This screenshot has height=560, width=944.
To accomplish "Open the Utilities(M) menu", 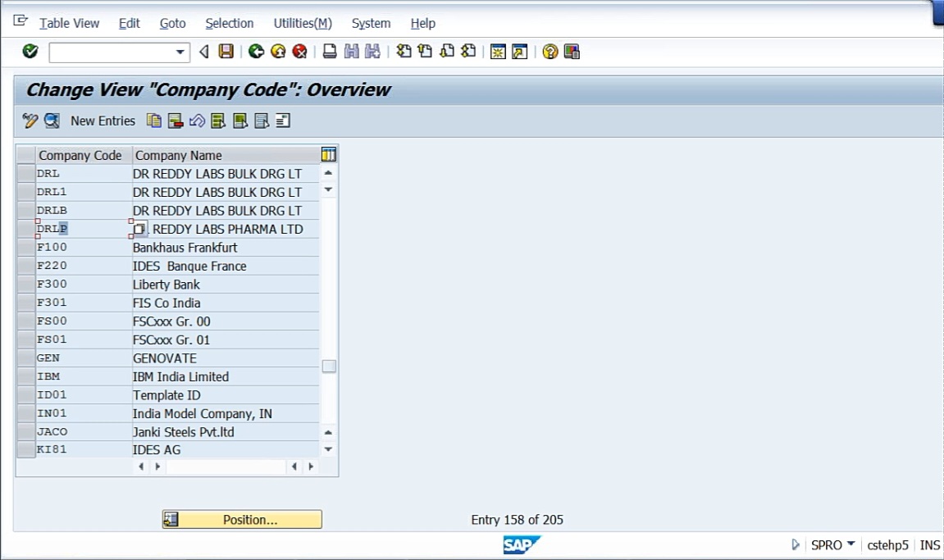I will 303,24.
